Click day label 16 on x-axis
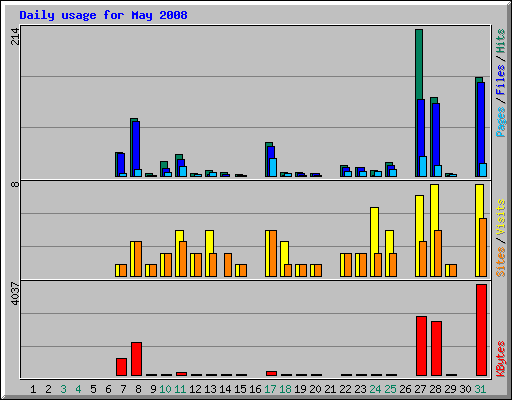 point(255,389)
